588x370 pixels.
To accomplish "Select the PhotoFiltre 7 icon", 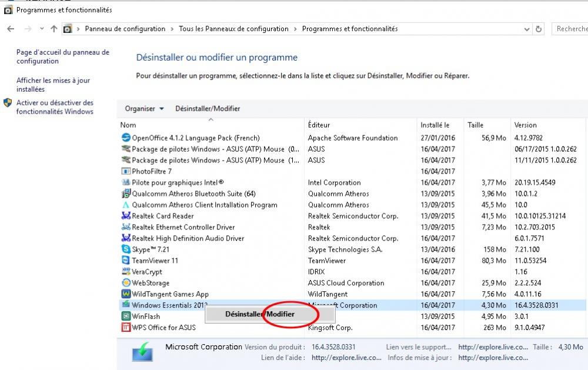I will tap(125, 171).
